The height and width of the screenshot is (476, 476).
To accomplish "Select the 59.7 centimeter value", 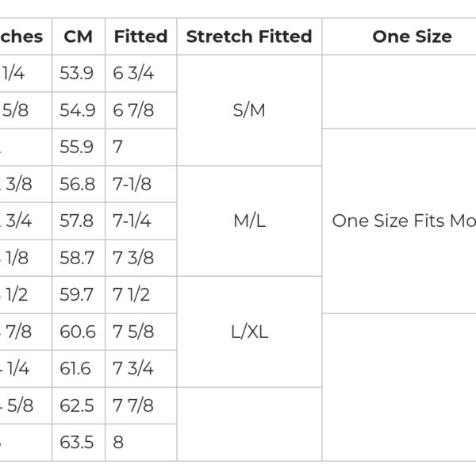I will [77, 294].
